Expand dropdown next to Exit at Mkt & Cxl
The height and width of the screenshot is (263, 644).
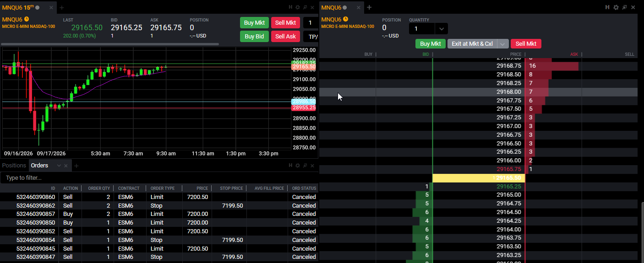pos(503,44)
